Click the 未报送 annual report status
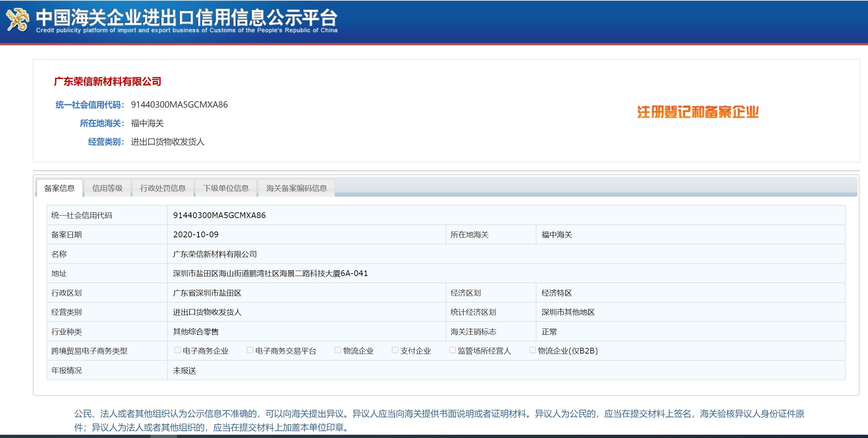This screenshot has height=438, width=868. (184, 370)
